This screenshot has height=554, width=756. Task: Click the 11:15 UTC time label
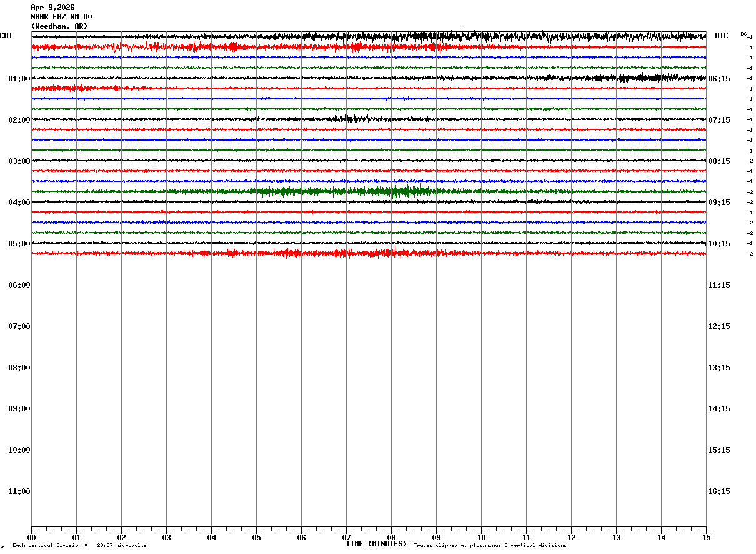coord(719,285)
